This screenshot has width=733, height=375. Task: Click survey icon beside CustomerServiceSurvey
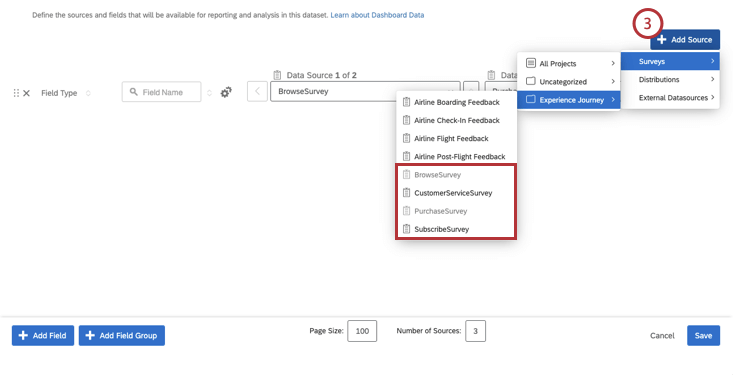coord(406,193)
